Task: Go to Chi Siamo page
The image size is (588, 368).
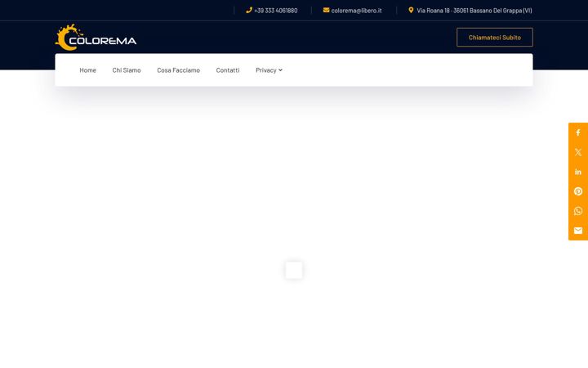Action: pos(127,70)
